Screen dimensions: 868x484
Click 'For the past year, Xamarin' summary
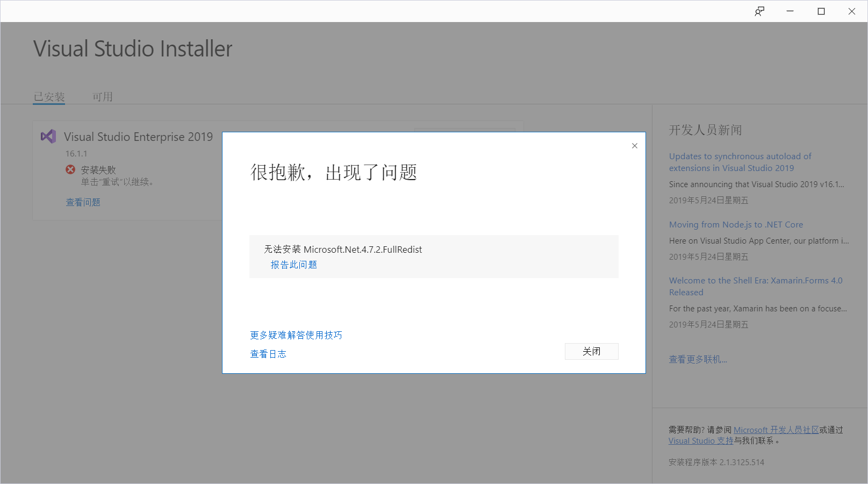pos(758,308)
